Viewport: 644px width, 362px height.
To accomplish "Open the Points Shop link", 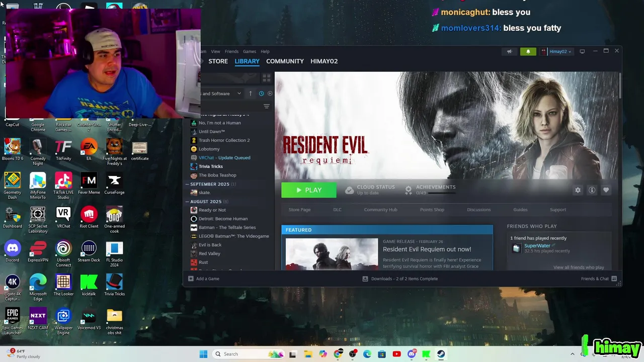I will pos(432,210).
